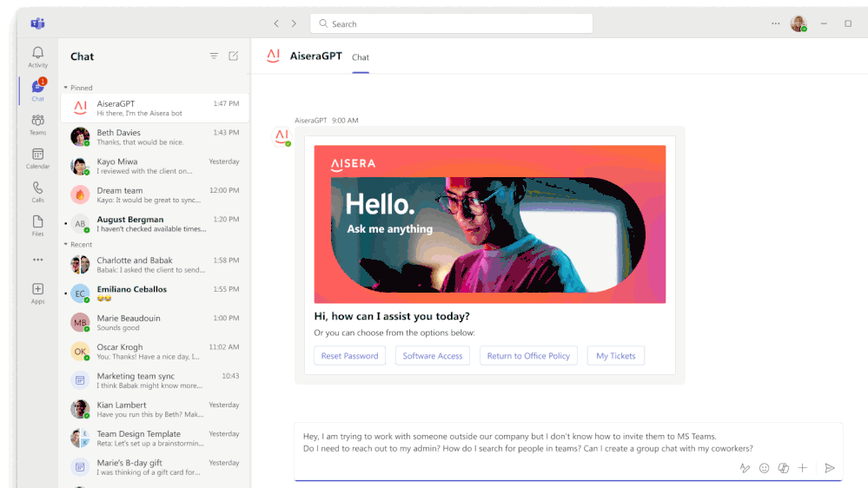Viewport: 868px width, 488px height.
Task: Open the Beth Davies chat
Action: [x=155, y=136]
